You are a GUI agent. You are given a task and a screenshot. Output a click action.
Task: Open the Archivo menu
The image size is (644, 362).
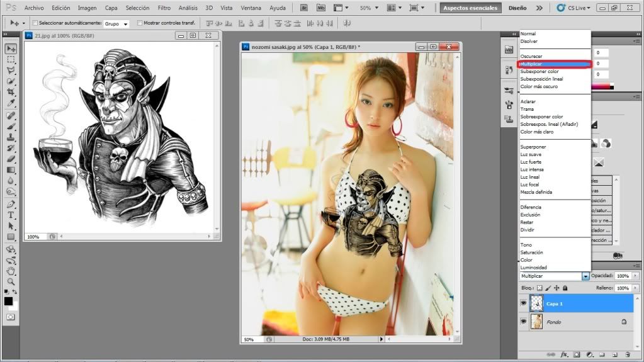(34, 8)
